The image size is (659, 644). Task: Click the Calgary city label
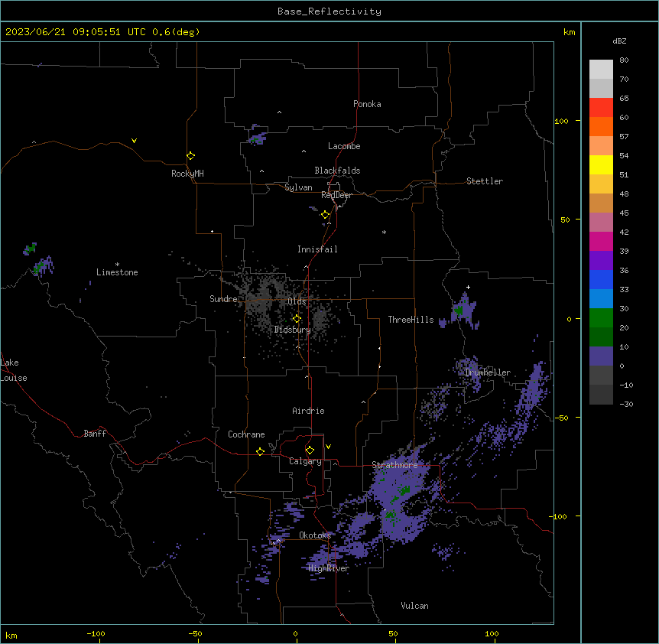(x=305, y=461)
